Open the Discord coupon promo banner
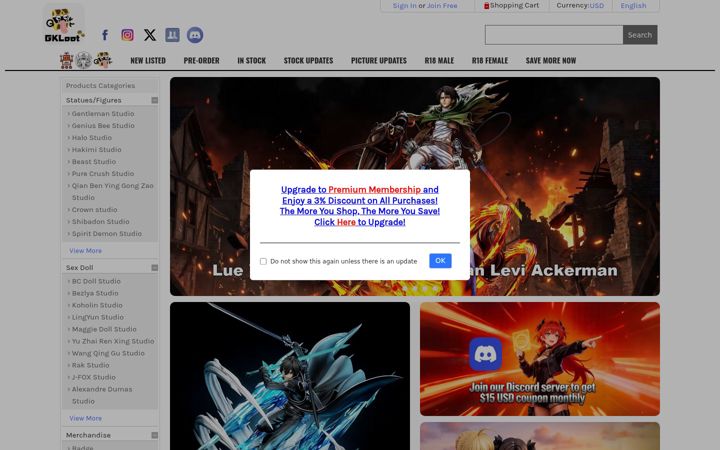This screenshot has height=450, width=720. point(540,359)
